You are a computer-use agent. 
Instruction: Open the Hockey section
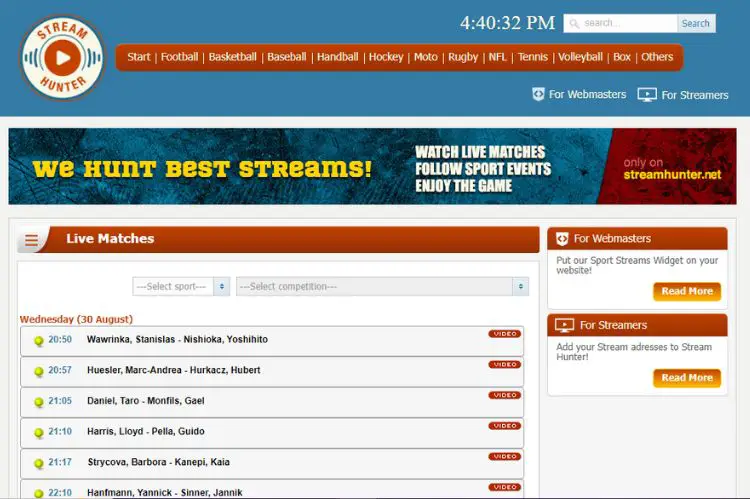[x=386, y=57]
